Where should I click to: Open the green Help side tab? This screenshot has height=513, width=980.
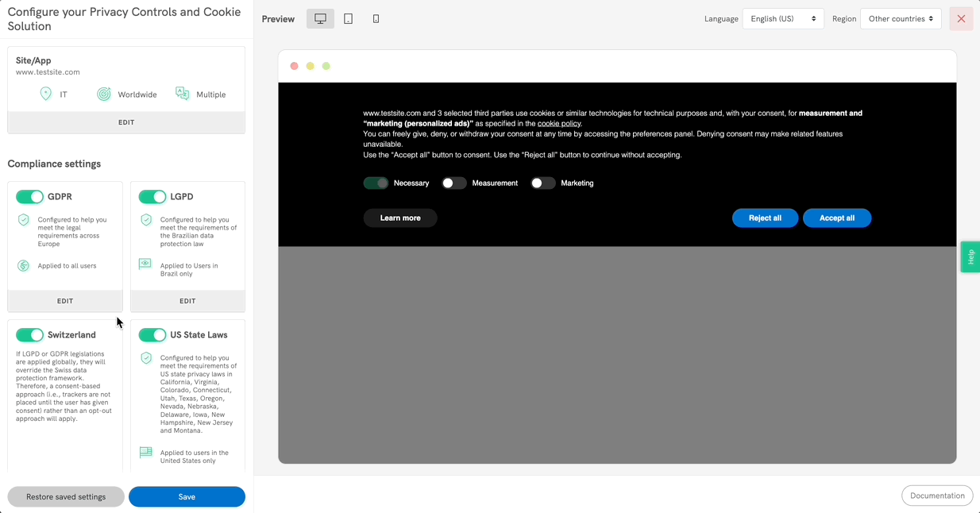tap(970, 256)
